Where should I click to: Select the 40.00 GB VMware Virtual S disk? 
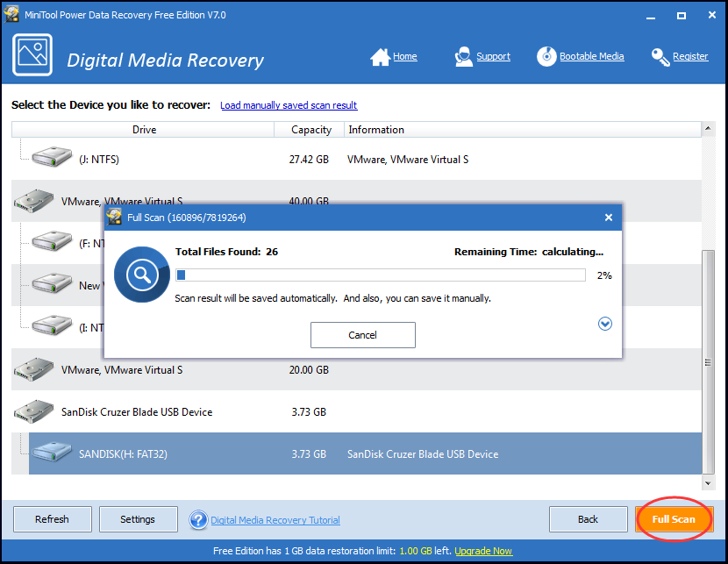[357, 201]
